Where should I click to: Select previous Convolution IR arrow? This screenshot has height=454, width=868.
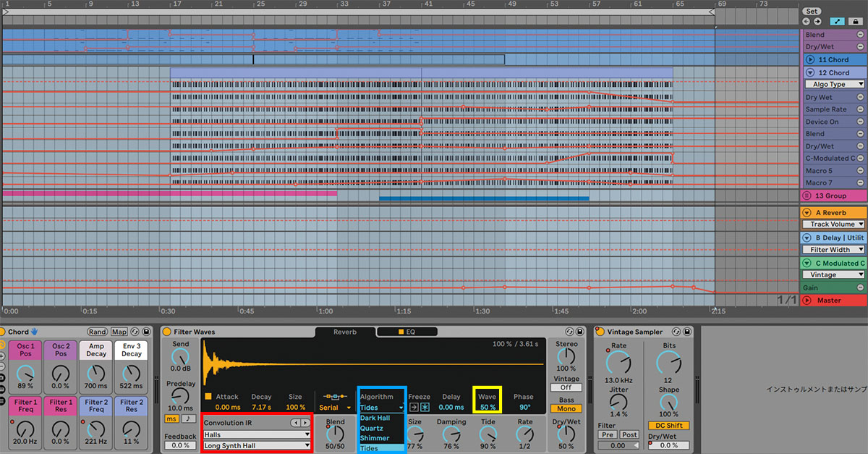click(x=295, y=422)
